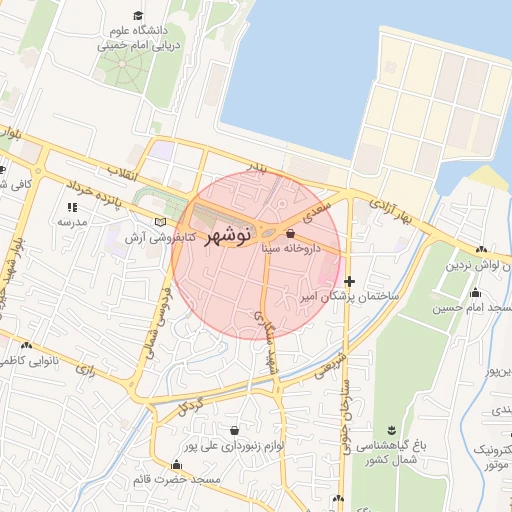Select the botanical garden flower icon
This screenshot has width=512, height=512.
click(x=392, y=430)
